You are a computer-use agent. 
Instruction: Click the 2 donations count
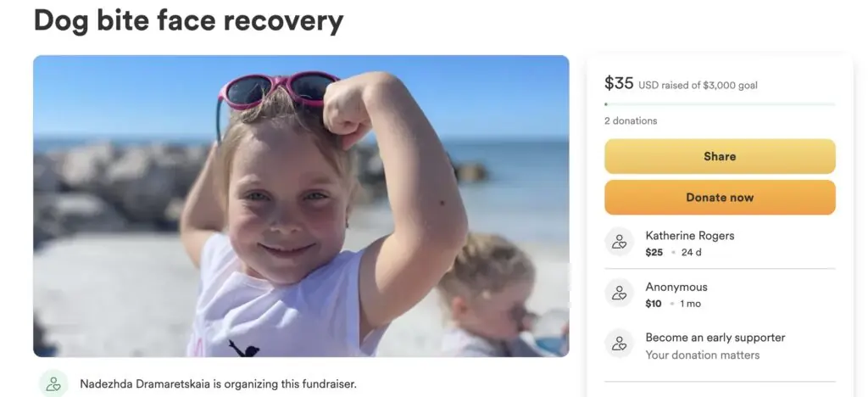631,120
